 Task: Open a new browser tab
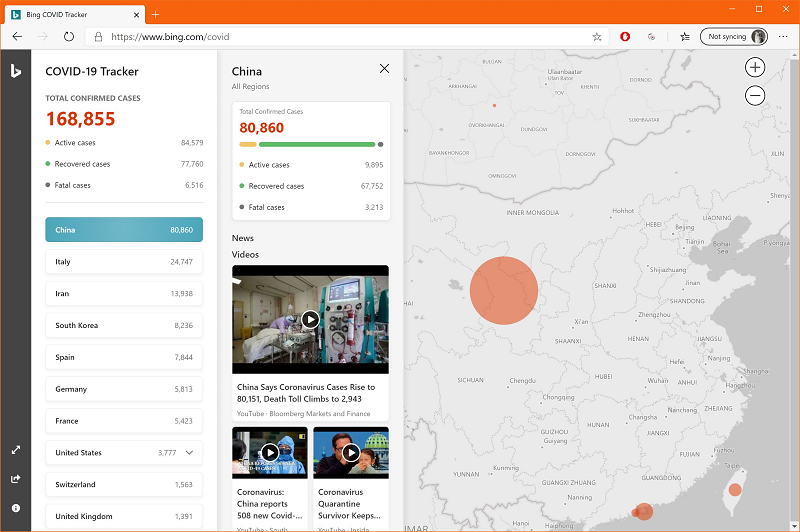tap(155, 14)
